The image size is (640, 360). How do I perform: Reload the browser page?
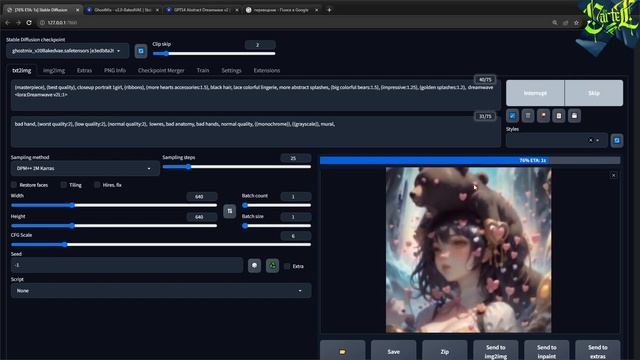click(29, 22)
